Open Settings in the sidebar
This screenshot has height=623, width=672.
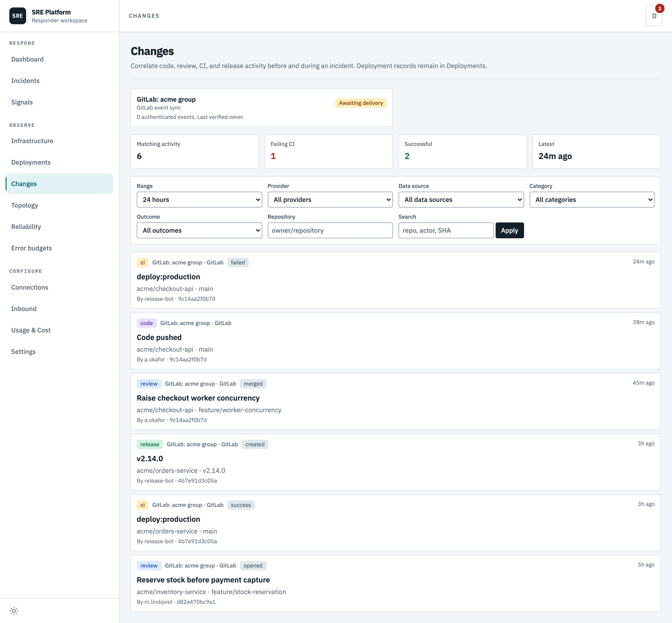(59, 352)
